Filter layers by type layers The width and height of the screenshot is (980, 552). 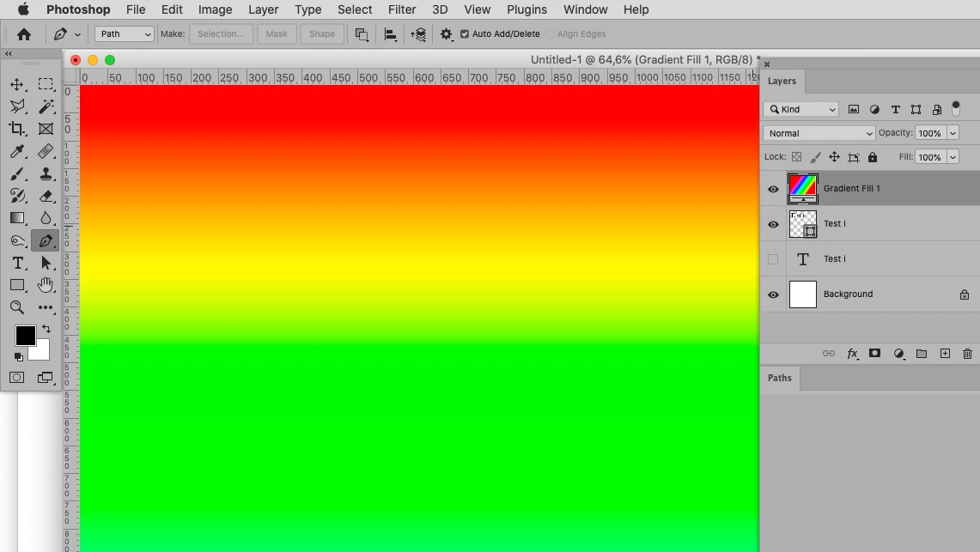click(x=896, y=109)
